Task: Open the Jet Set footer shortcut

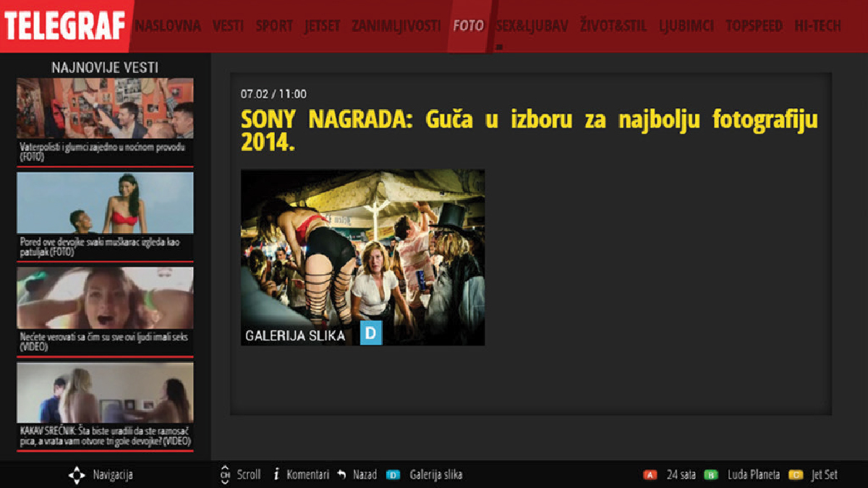Action: coord(825,475)
